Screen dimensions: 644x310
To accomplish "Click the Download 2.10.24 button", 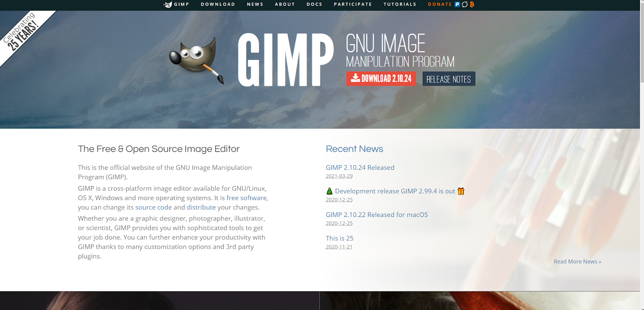I will coord(381,79).
